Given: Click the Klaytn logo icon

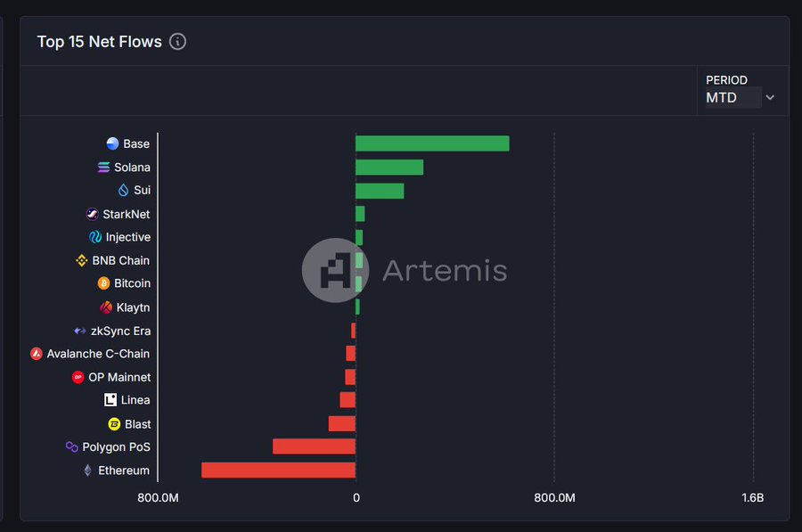Looking at the screenshot, I should pos(106,307).
